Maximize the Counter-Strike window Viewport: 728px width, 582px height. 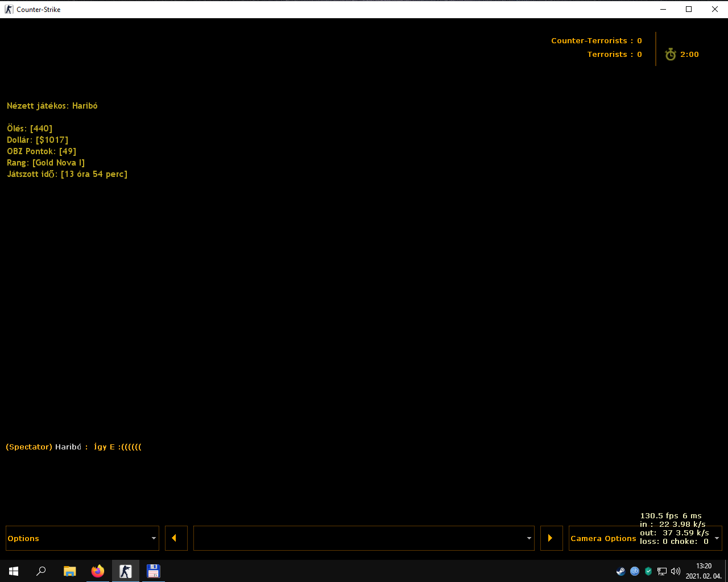[x=689, y=9]
